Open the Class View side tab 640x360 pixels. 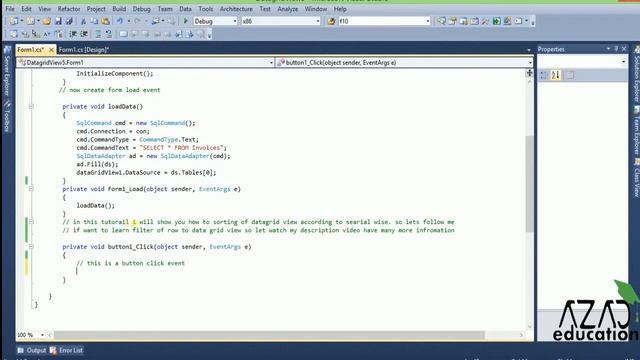point(636,178)
